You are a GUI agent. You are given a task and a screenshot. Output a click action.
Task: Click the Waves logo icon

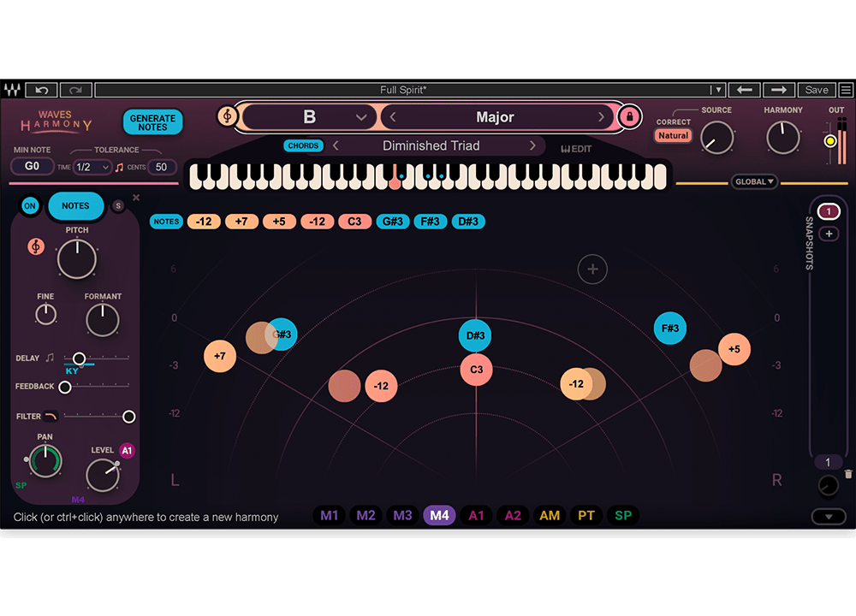click(12, 90)
